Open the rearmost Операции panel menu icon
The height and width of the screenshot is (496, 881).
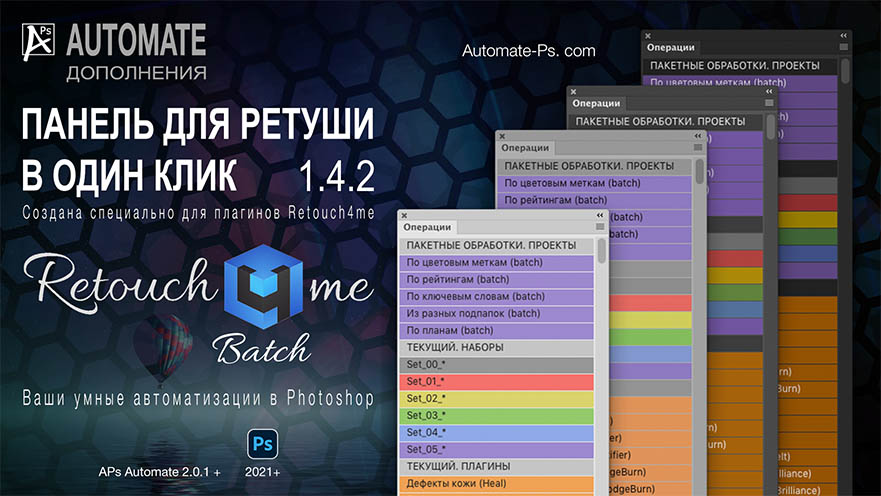click(844, 47)
